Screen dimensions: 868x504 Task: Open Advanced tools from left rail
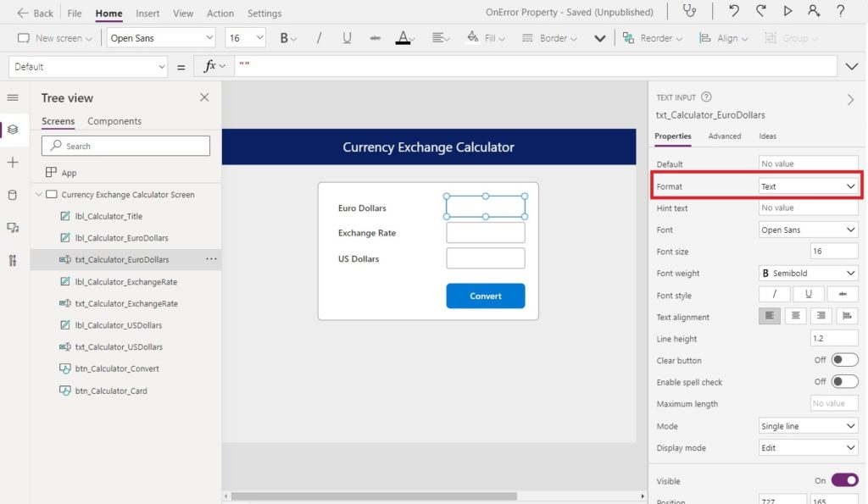click(x=14, y=261)
